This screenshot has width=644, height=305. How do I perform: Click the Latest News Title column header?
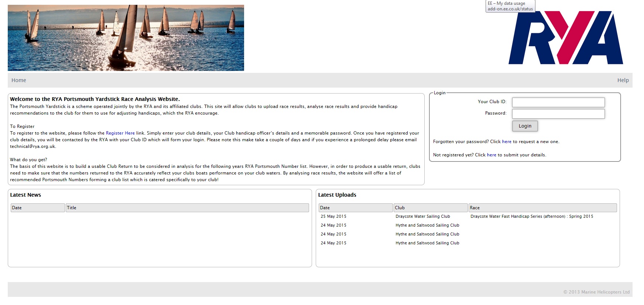187,208
